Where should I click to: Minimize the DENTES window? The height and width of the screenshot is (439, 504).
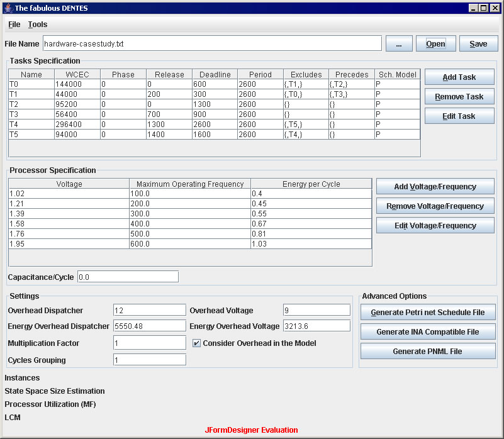[x=473, y=8]
